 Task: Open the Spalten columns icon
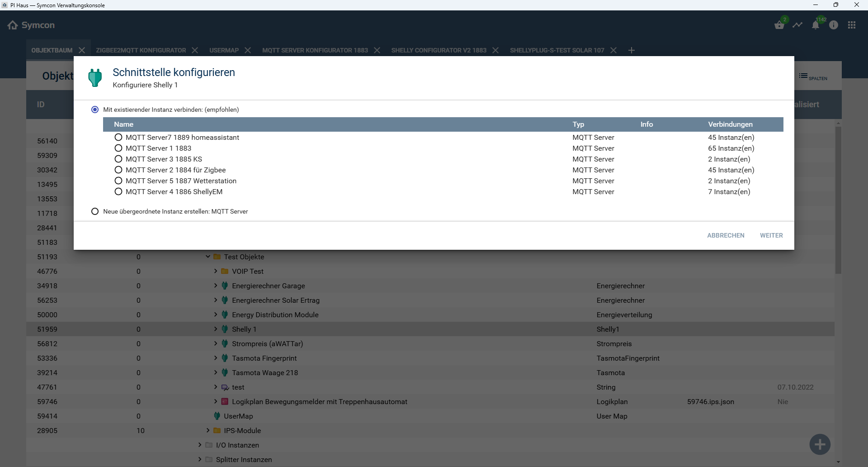click(x=803, y=76)
